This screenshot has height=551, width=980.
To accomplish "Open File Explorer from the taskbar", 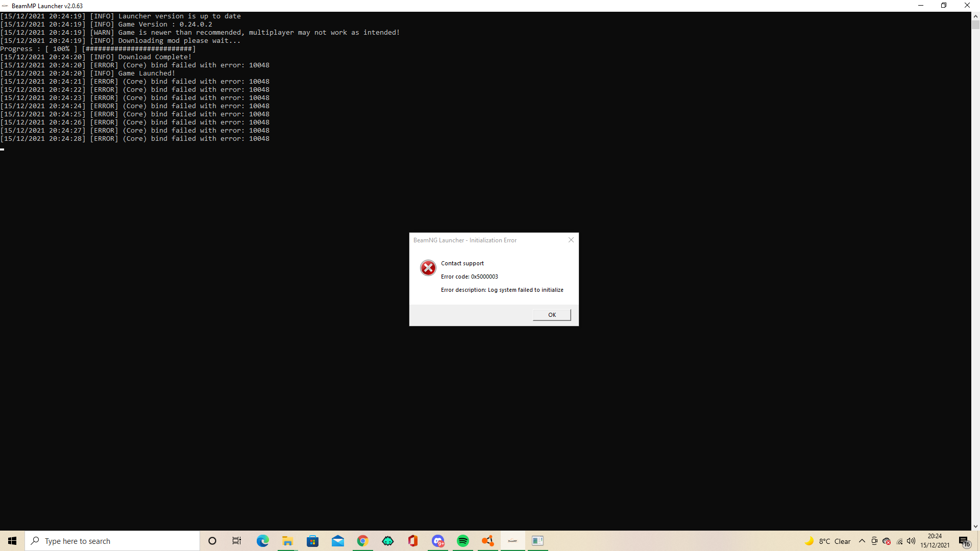I will 287,541.
